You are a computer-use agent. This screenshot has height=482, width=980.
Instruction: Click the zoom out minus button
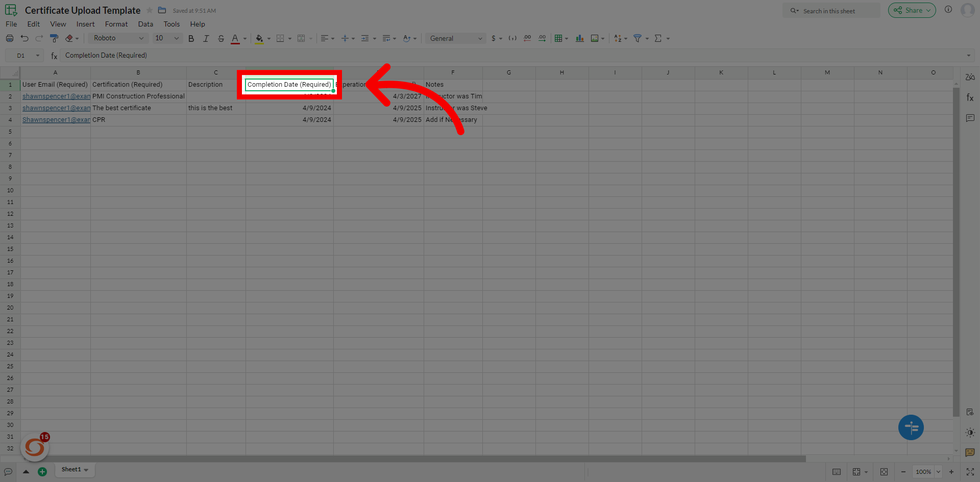coord(903,472)
